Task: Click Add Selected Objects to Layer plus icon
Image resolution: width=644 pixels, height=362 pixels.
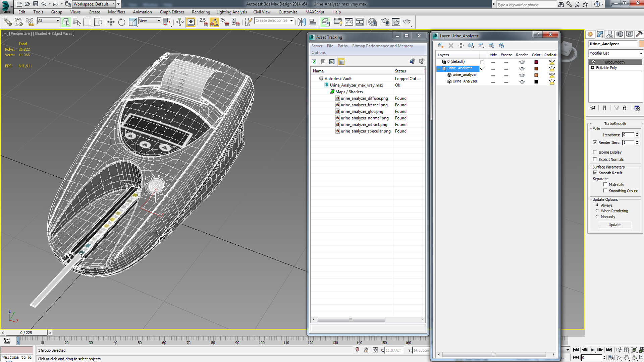Action: 461,46
